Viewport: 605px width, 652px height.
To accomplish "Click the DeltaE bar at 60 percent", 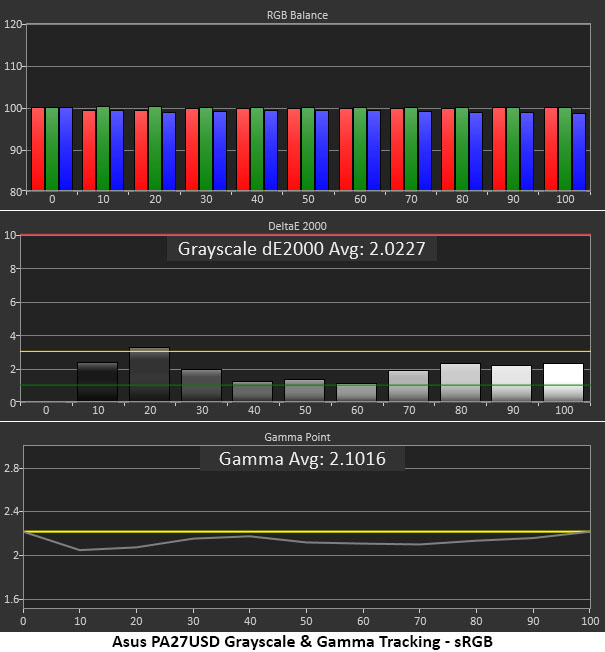I will 356,393.
